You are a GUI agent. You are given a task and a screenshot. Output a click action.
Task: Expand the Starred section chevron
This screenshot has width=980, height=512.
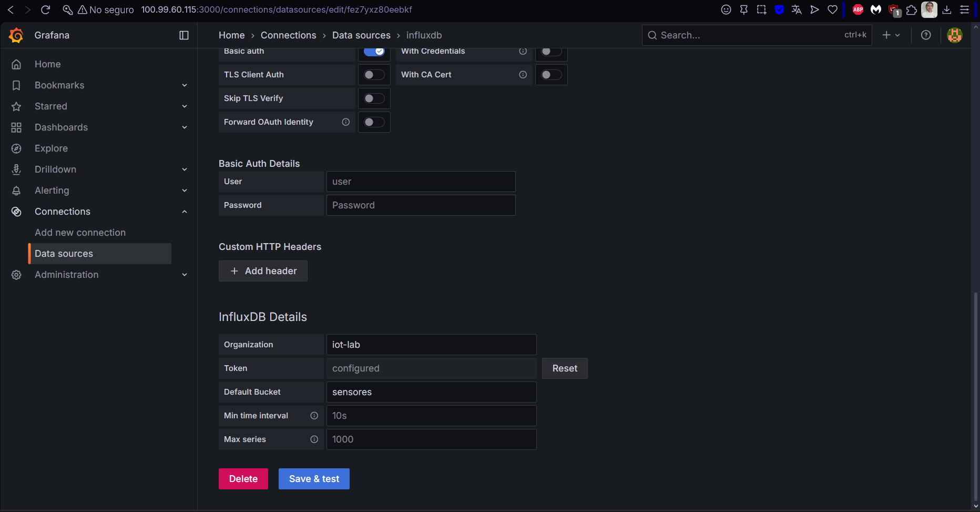[185, 106]
